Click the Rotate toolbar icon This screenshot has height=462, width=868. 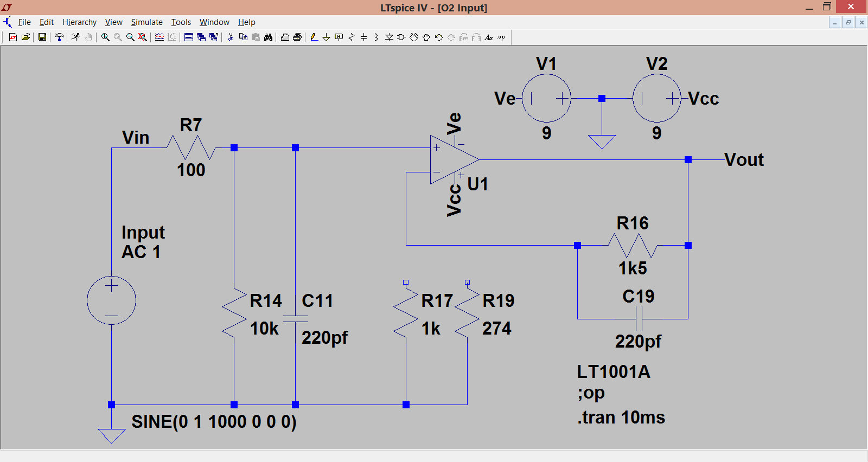pos(464,37)
